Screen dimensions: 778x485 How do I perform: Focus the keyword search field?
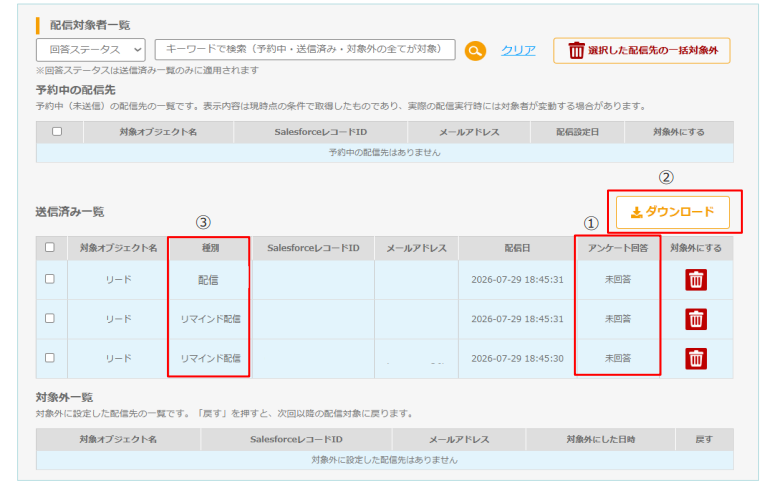coord(305,50)
